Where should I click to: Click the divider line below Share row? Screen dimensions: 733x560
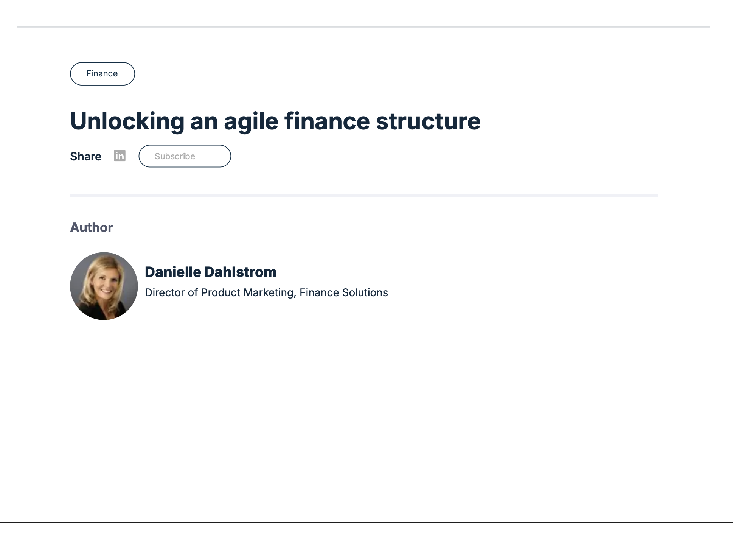[x=363, y=196]
